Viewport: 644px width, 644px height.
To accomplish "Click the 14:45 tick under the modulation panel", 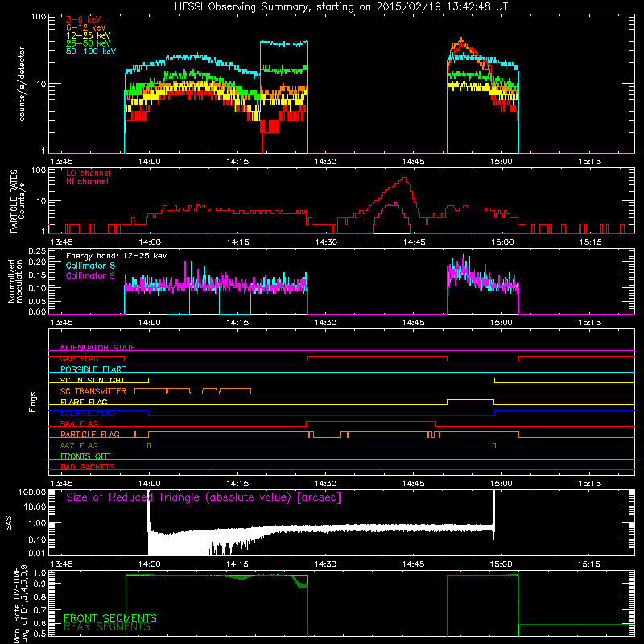I will click(413, 323).
